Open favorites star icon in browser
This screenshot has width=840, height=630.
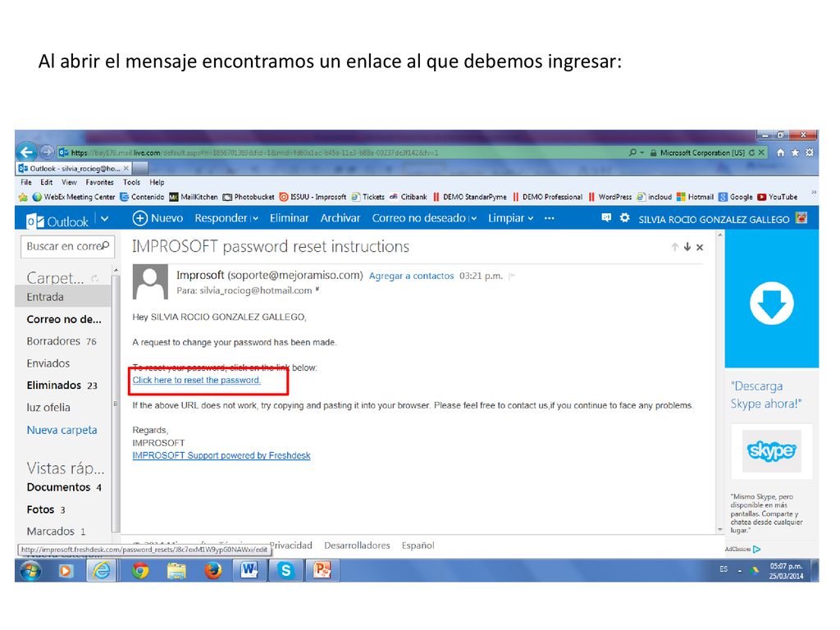[x=795, y=153]
